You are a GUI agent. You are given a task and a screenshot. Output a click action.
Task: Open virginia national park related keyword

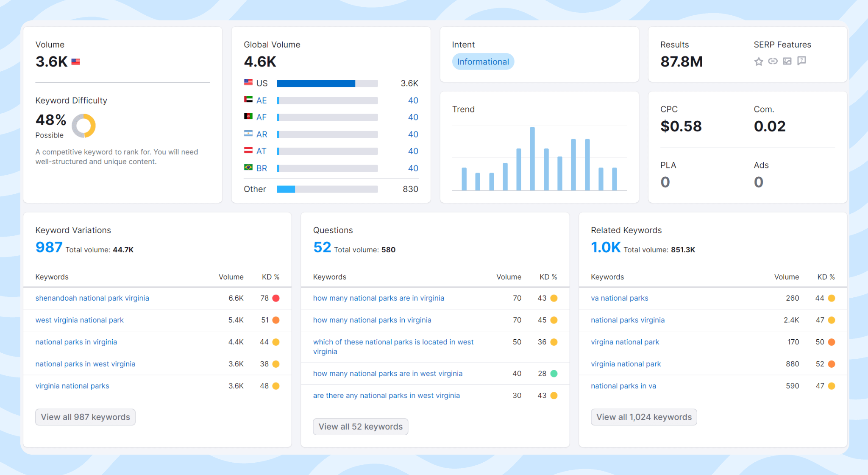click(x=626, y=364)
